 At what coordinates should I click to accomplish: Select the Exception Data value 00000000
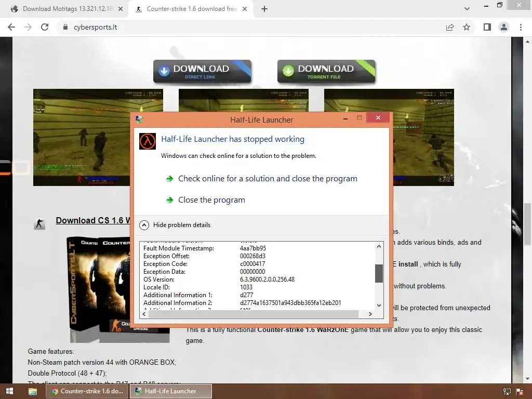(252, 272)
